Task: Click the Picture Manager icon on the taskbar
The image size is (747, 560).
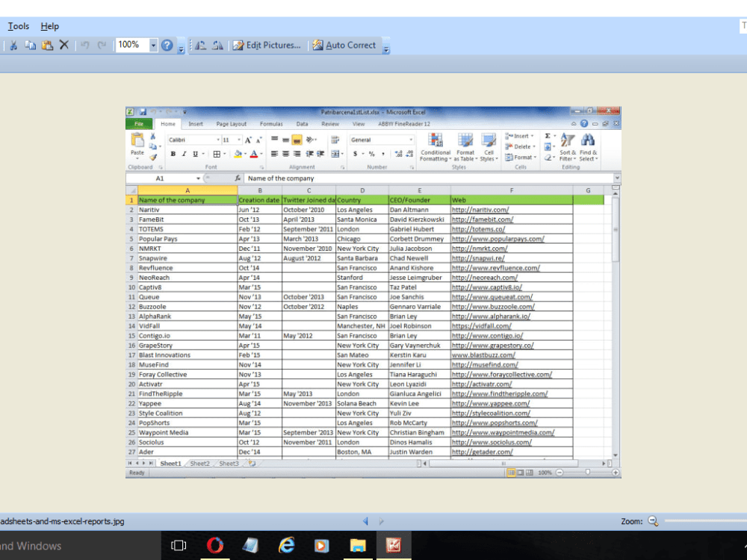Action: (394, 545)
